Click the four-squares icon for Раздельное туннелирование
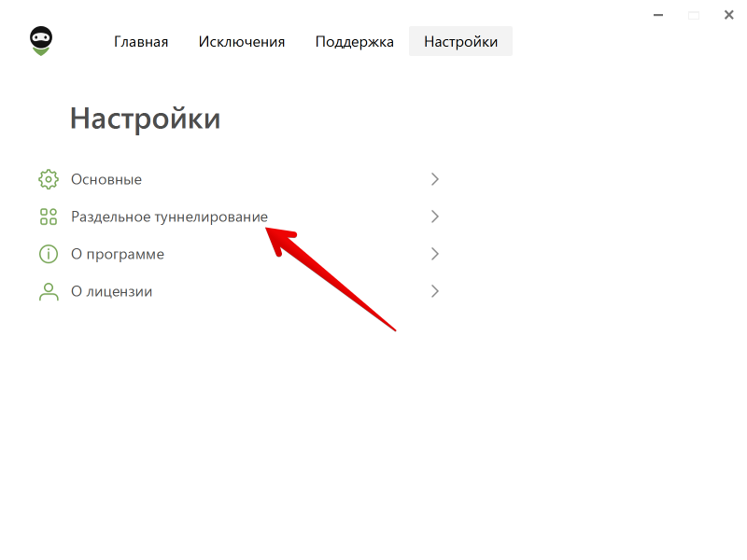Image resolution: width=747 pixels, height=560 pixels. click(49, 217)
